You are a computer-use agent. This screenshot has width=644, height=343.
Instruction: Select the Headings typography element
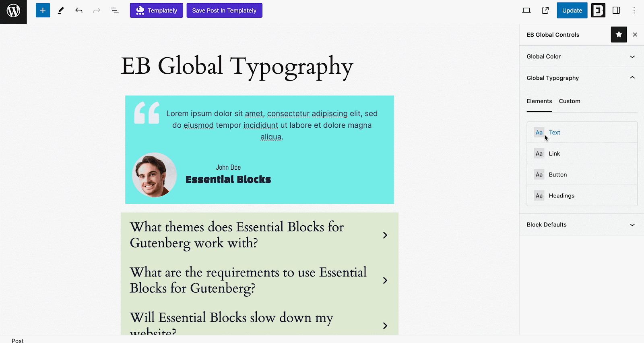582,195
